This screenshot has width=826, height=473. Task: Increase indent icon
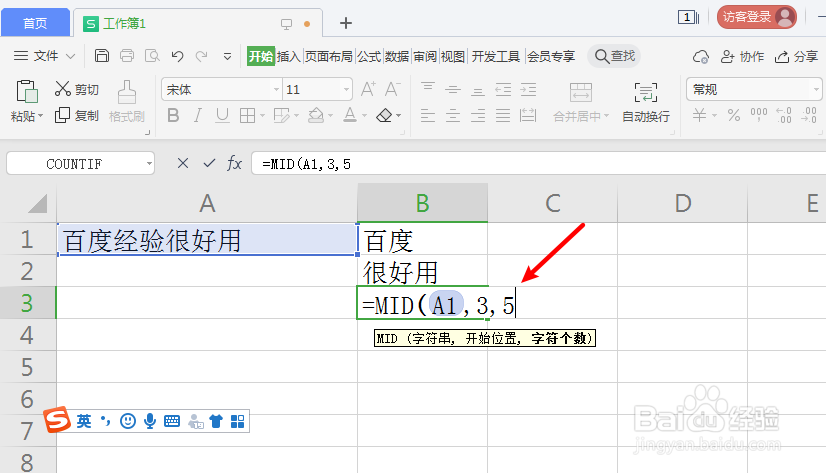click(x=528, y=90)
